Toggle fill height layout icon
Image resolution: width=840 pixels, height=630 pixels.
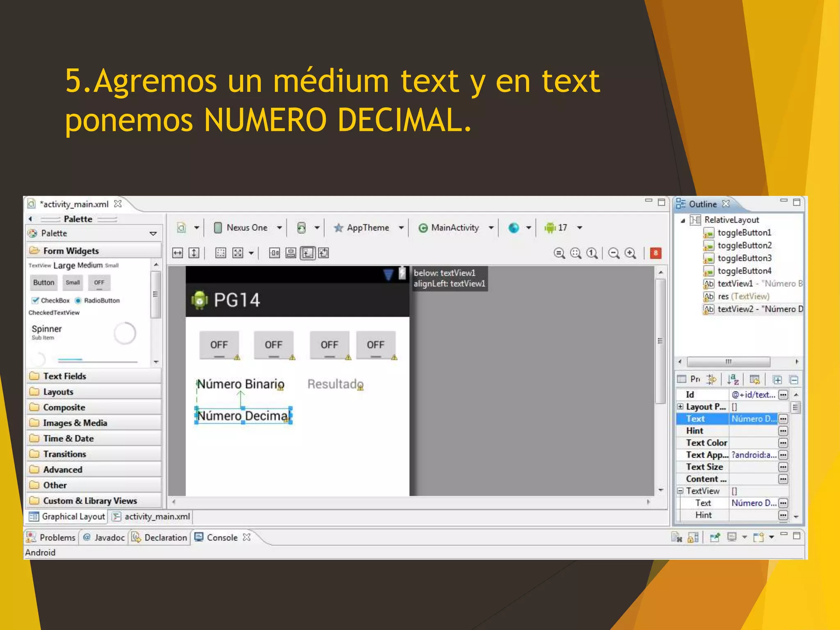click(x=194, y=253)
